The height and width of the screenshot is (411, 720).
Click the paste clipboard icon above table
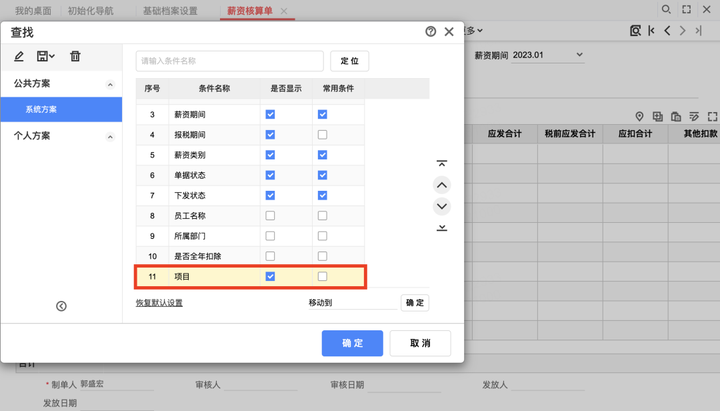pyautogui.click(x=676, y=117)
